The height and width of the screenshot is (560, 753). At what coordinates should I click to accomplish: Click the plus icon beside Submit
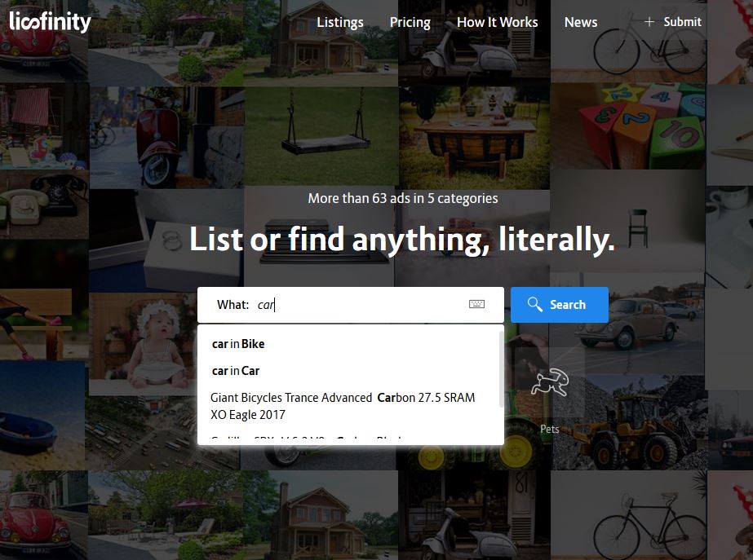tap(649, 22)
